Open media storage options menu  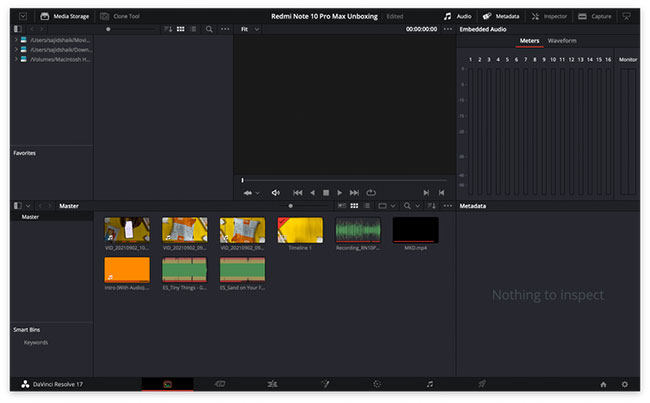[225, 29]
